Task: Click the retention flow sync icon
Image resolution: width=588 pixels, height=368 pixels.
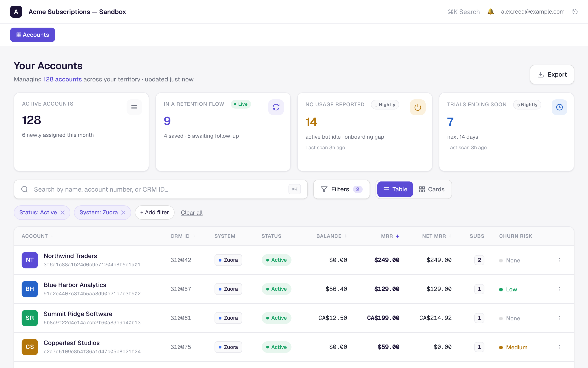Action: [x=276, y=107]
